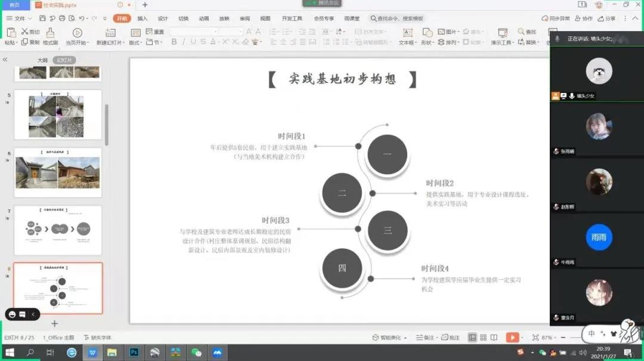Image resolution: width=644 pixels, height=361 pixels.
Task: Click the Cut (剪切) scissors icon
Action: (24, 32)
